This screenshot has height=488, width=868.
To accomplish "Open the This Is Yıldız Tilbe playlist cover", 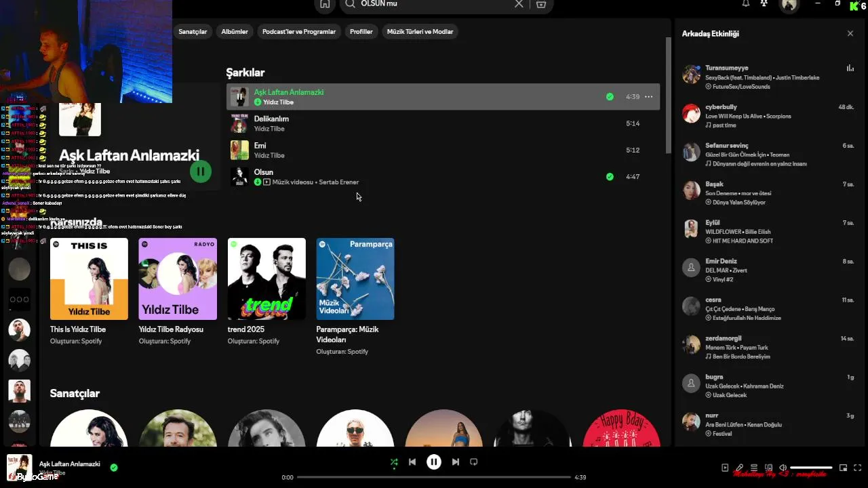I will point(89,279).
